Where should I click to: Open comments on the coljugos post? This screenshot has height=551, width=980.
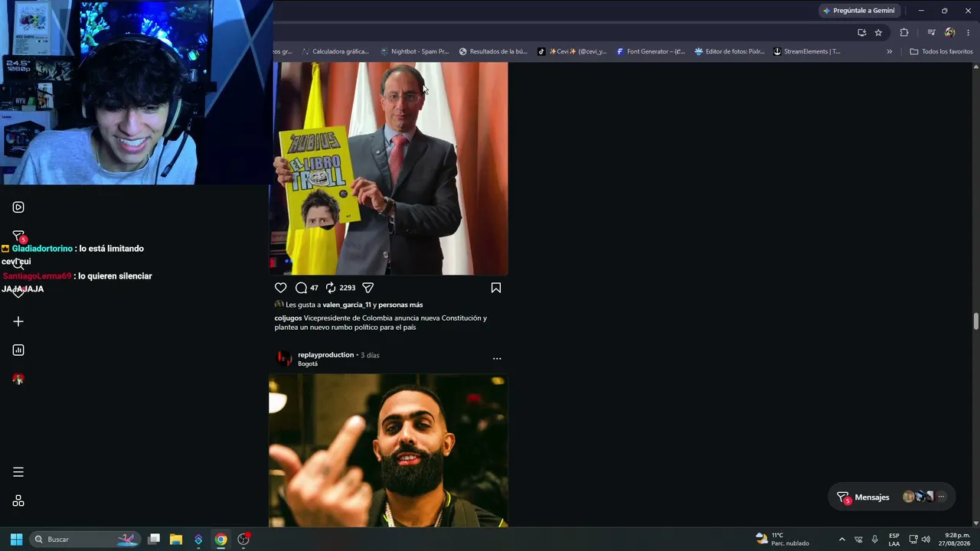tap(301, 288)
